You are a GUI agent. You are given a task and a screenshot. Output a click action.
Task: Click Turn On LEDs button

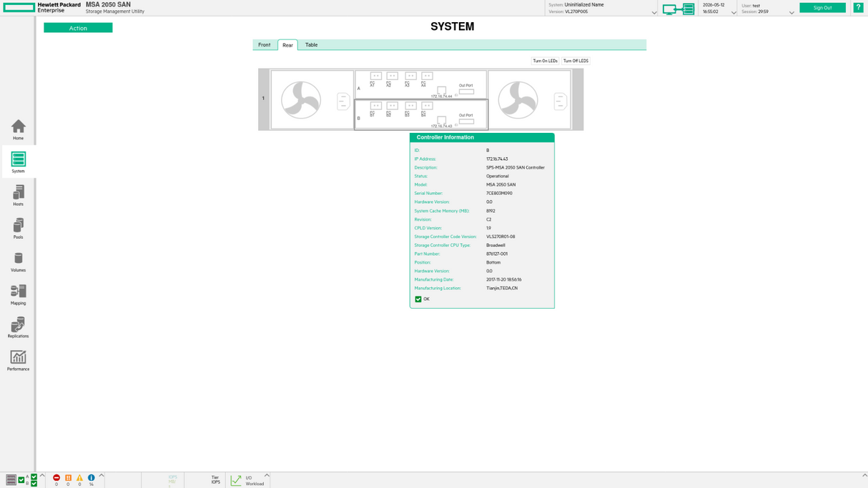click(x=545, y=61)
